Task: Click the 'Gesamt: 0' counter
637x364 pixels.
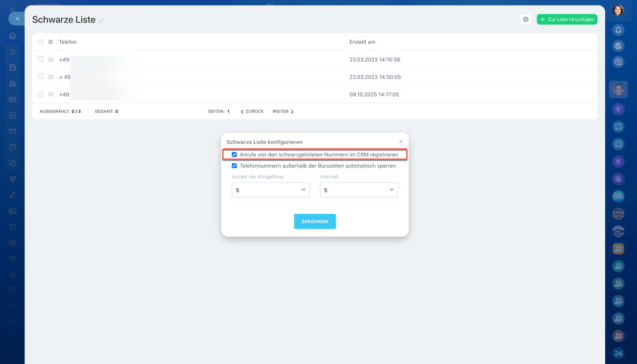Action: pyautogui.click(x=106, y=111)
